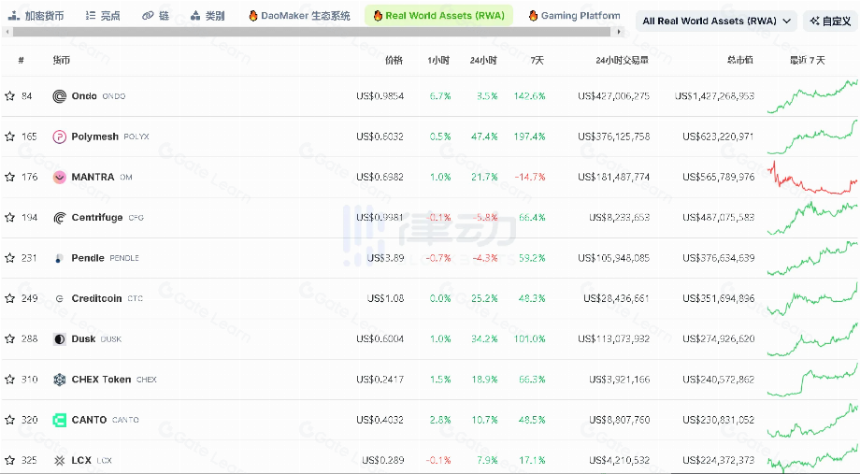Toggle CANTO favorite star

[x=9, y=420]
